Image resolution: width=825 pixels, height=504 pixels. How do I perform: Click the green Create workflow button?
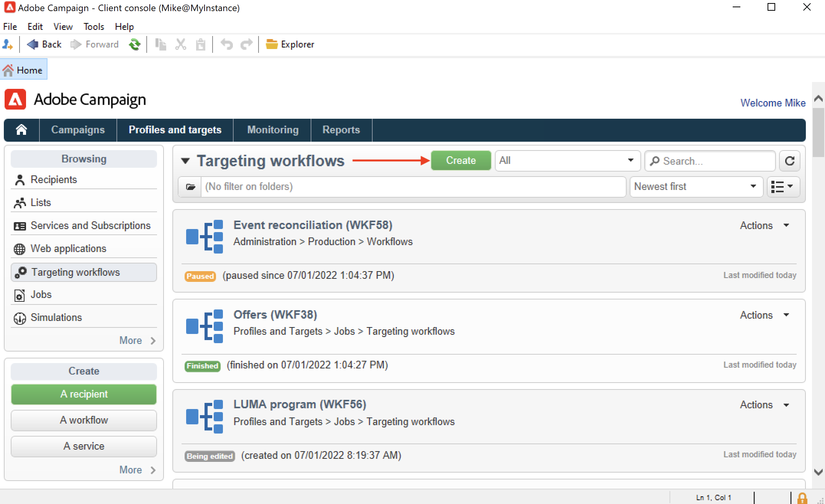[x=461, y=160]
